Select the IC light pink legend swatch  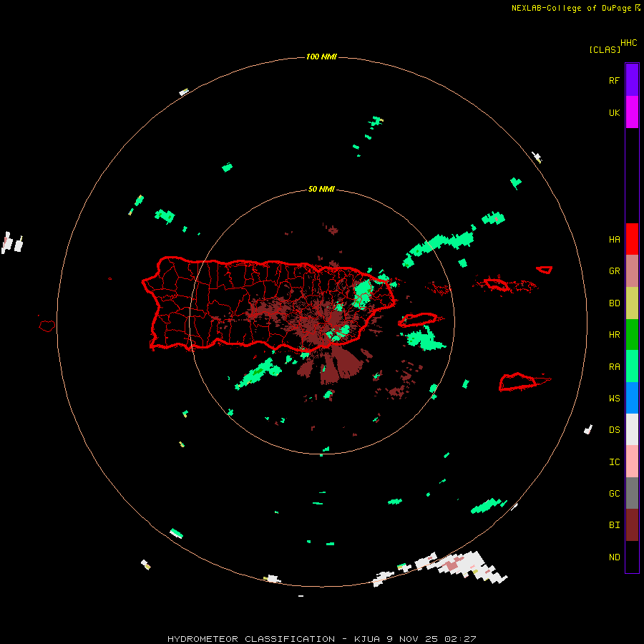632,462
